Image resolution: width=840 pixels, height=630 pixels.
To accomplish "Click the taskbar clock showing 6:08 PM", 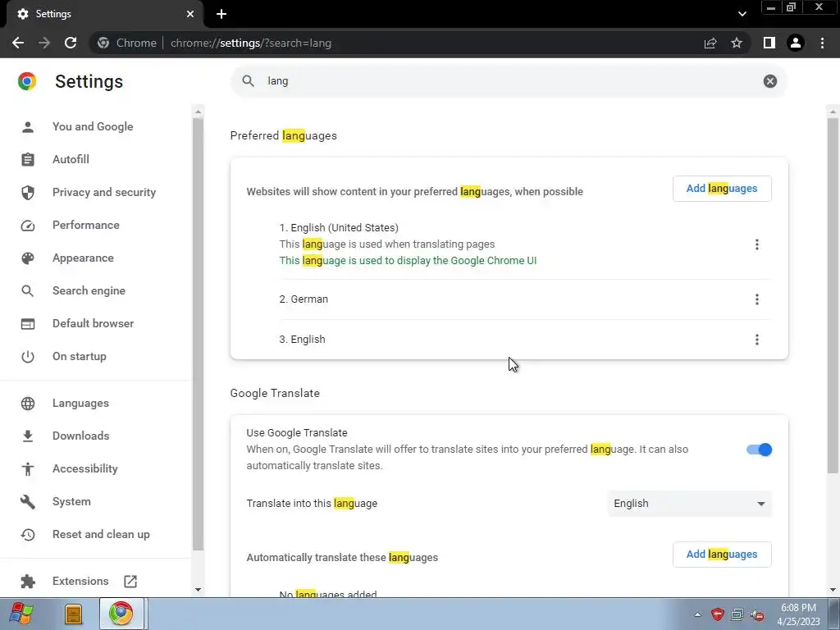I will [798, 614].
